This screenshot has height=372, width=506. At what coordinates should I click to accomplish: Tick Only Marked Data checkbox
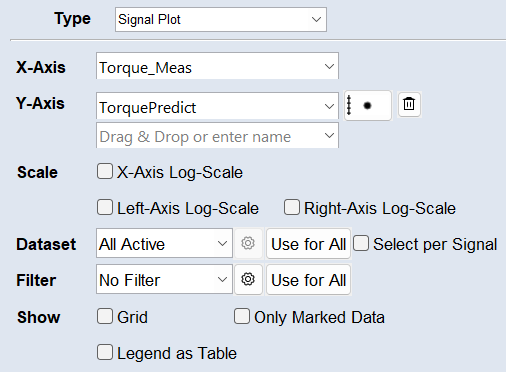242,316
